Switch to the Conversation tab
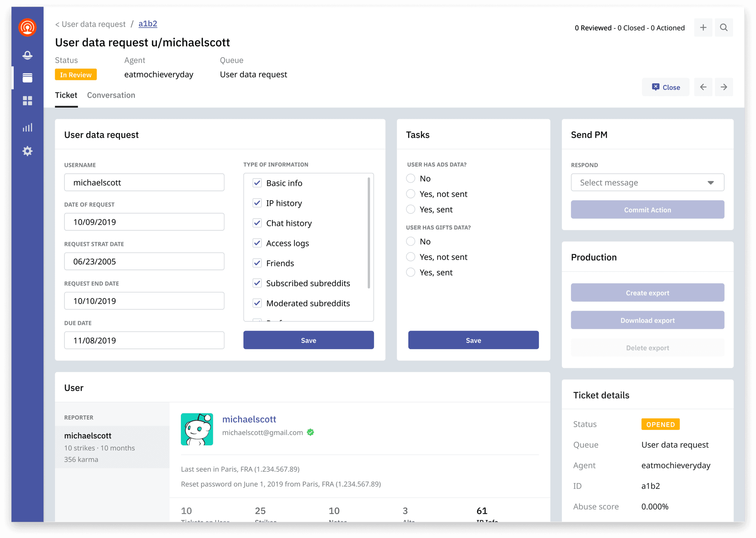756x538 pixels. (x=111, y=95)
